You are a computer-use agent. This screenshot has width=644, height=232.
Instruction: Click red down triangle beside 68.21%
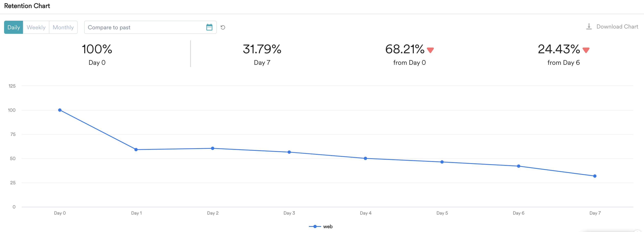coord(430,50)
